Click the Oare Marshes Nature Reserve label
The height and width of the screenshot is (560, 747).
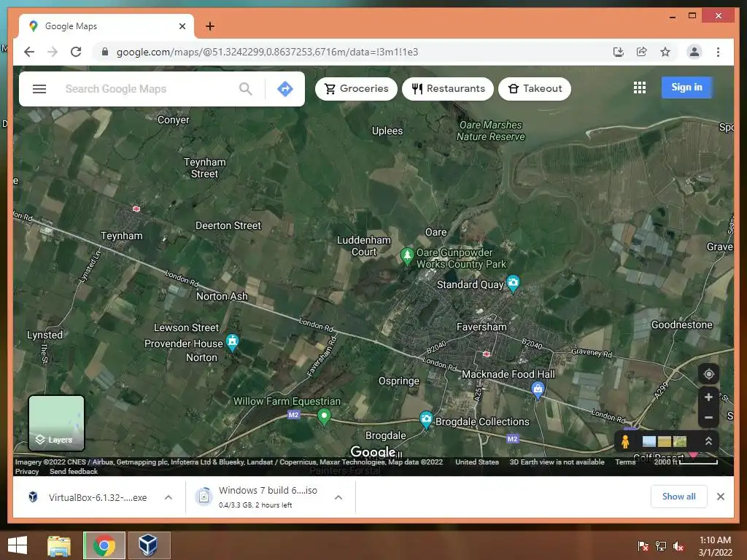pyautogui.click(x=491, y=131)
